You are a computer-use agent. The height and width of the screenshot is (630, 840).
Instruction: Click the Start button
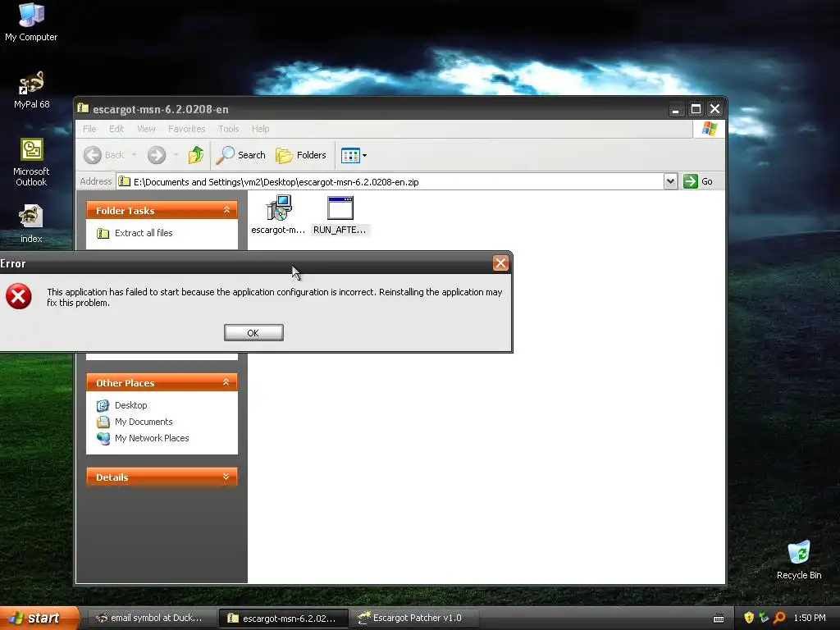point(39,619)
